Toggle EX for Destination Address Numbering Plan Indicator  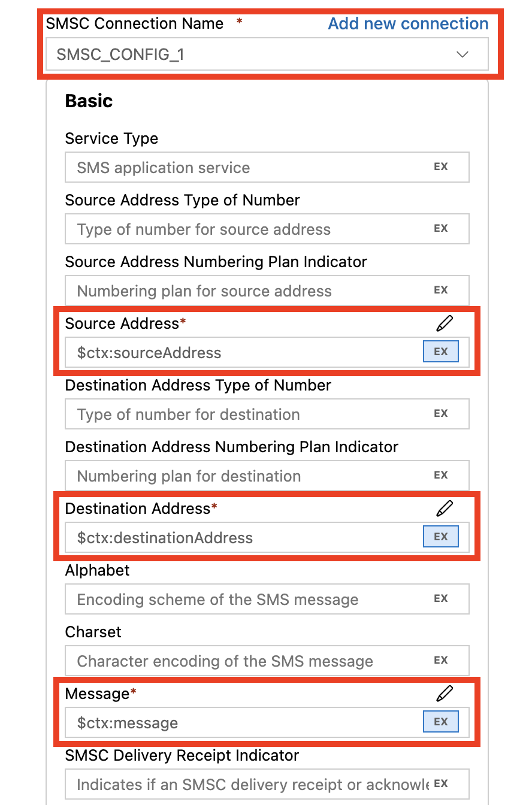(441, 476)
